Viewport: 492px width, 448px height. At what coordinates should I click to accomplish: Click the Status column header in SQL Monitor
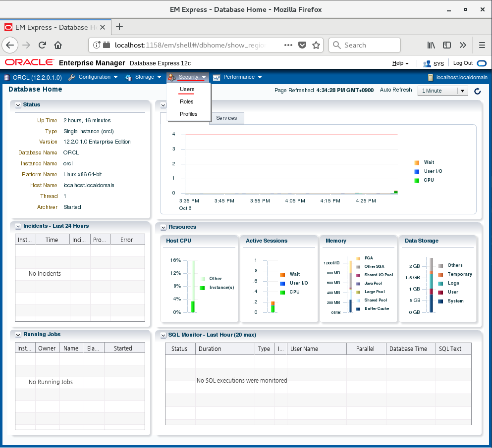click(180, 349)
